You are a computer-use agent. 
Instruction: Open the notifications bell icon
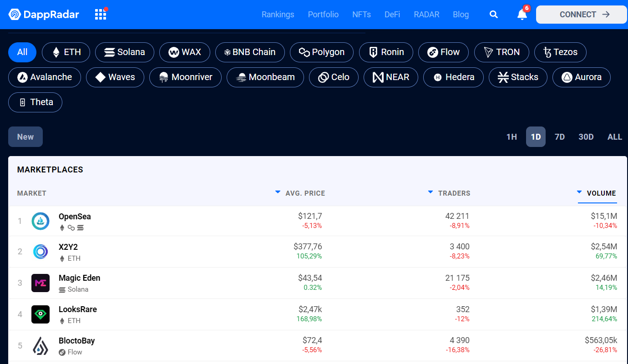point(522,15)
